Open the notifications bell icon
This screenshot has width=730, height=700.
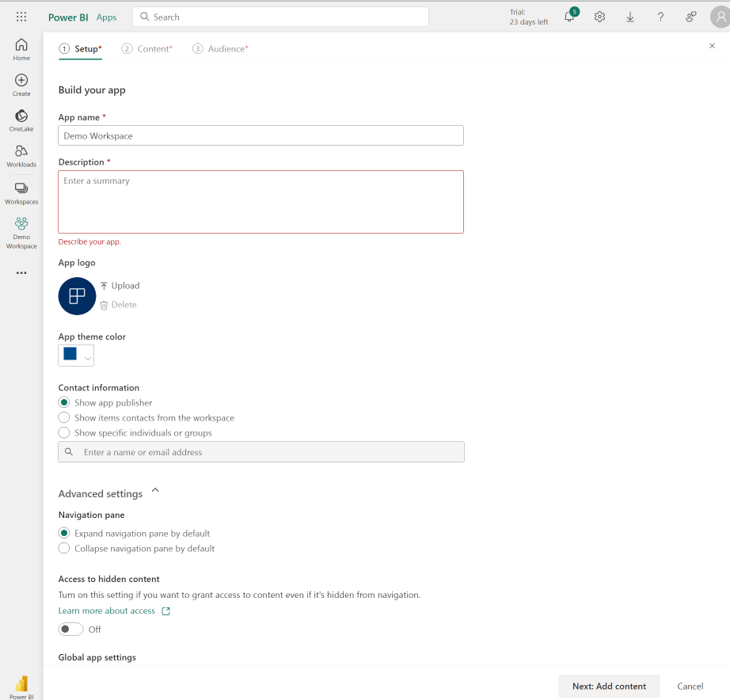pos(568,17)
